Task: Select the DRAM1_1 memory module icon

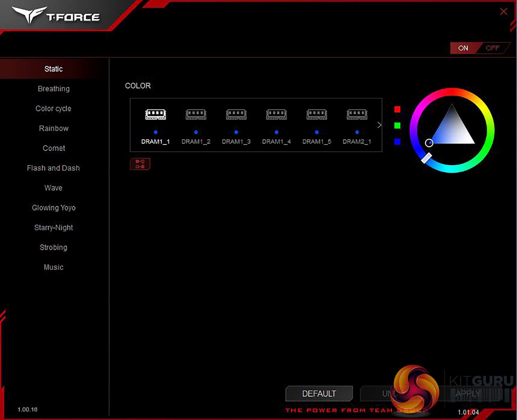Action: 156,114
